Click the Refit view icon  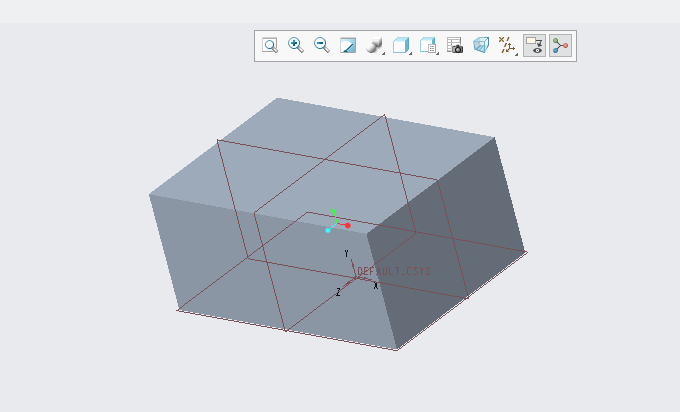tap(270, 45)
